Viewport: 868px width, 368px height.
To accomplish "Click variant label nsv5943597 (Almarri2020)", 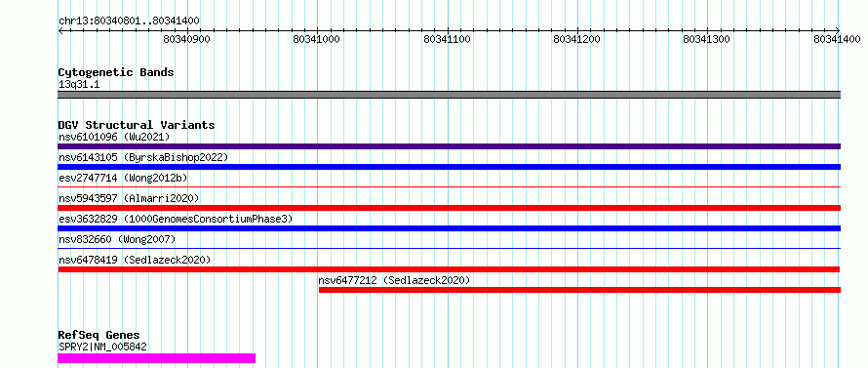I will (x=129, y=198).
